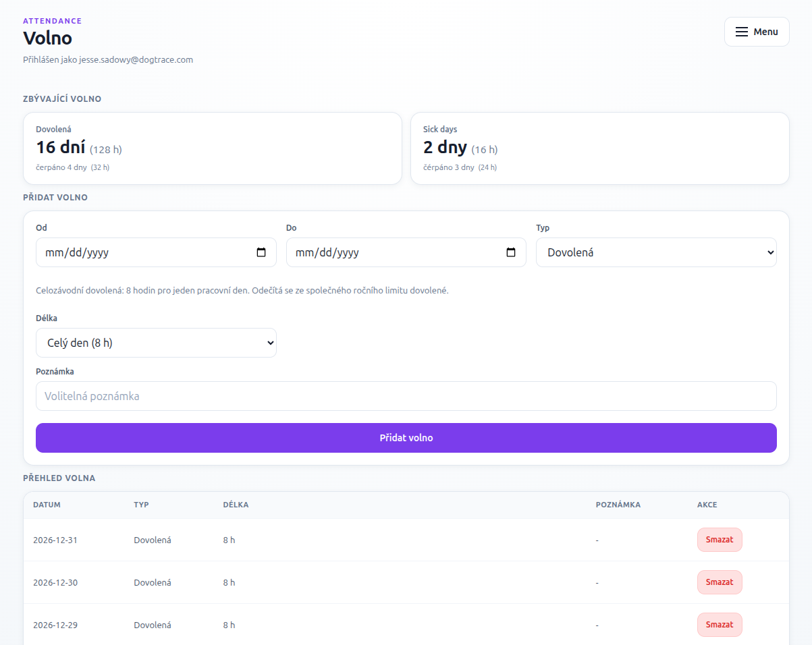The height and width of the screenshot is (645, 812).
Task: Click the POZNÁMKA column header
Action: 618,505
